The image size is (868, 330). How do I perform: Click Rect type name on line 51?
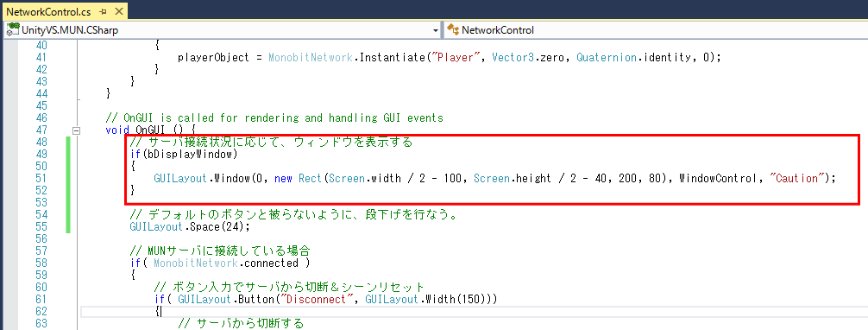311,179
